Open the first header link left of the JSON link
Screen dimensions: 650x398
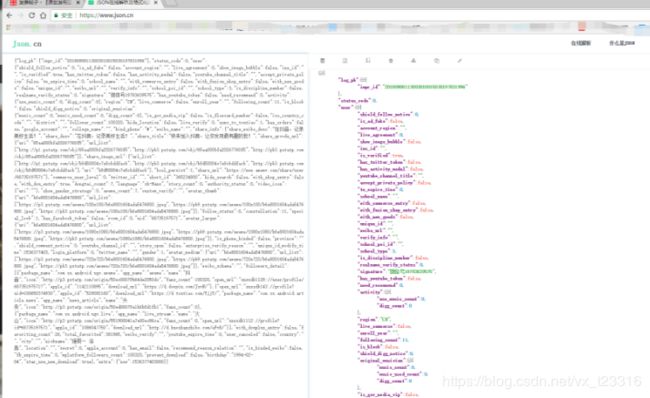580,43
